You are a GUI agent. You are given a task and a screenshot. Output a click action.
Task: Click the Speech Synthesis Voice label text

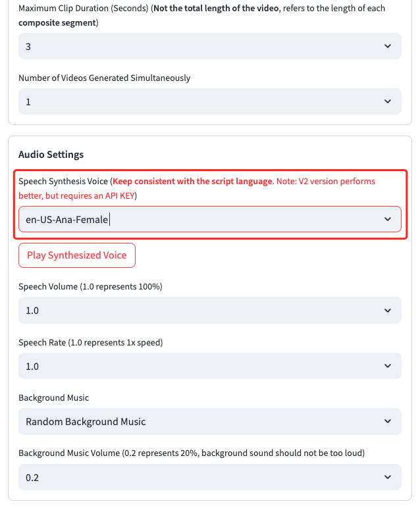63,181
